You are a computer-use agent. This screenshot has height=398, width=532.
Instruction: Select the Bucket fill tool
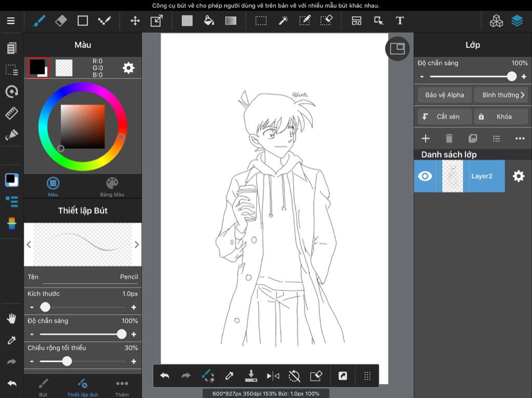[209, 21]
